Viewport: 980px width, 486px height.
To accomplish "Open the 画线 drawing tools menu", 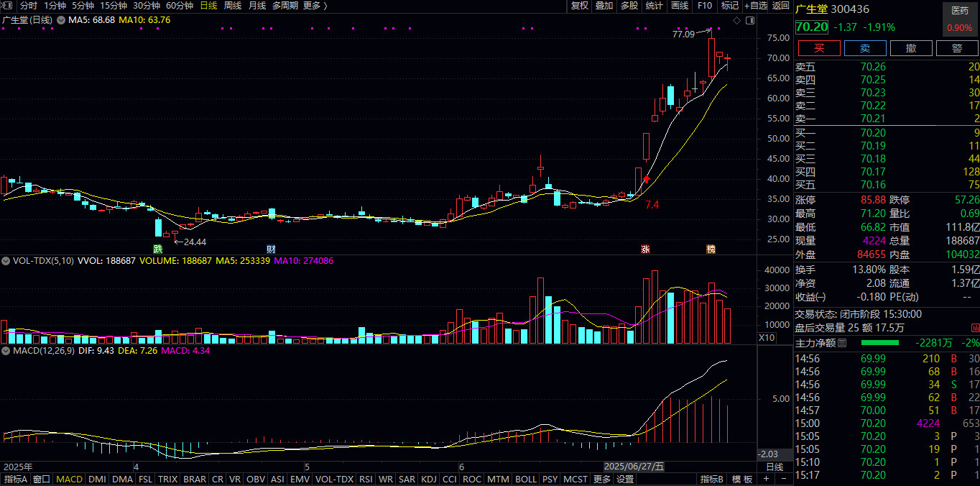I will point(679,6).
